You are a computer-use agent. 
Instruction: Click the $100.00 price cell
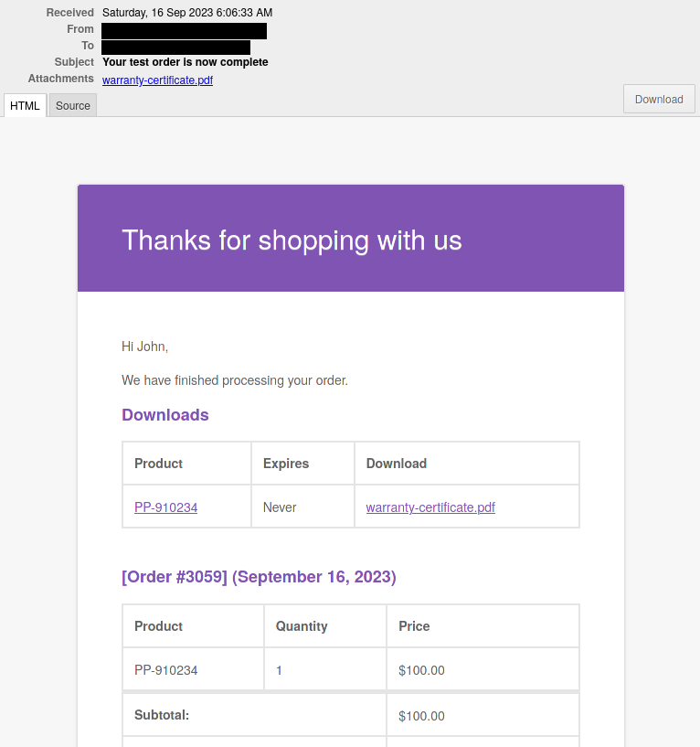pyautogui.click(x=421, y=670)
